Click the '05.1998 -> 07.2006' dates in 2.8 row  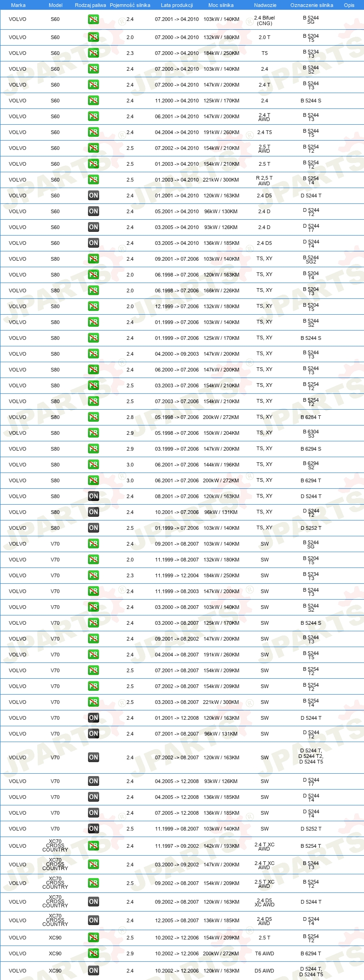pyautogui.click(x=177, y=417)
